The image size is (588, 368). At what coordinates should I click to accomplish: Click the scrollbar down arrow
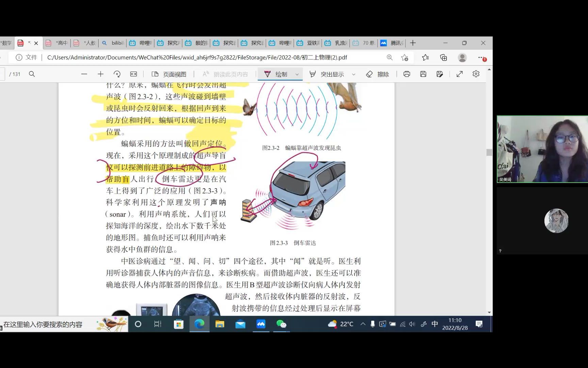[489, 312]
